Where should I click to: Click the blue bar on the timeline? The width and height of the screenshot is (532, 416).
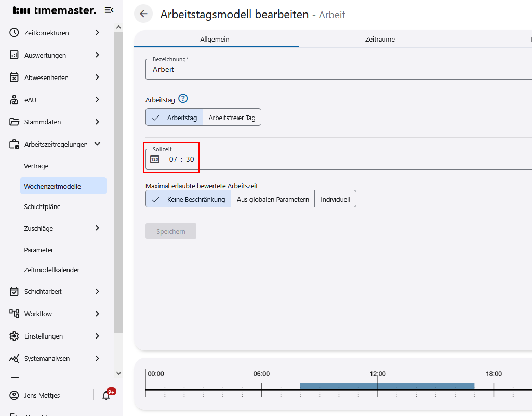[387, 386]
